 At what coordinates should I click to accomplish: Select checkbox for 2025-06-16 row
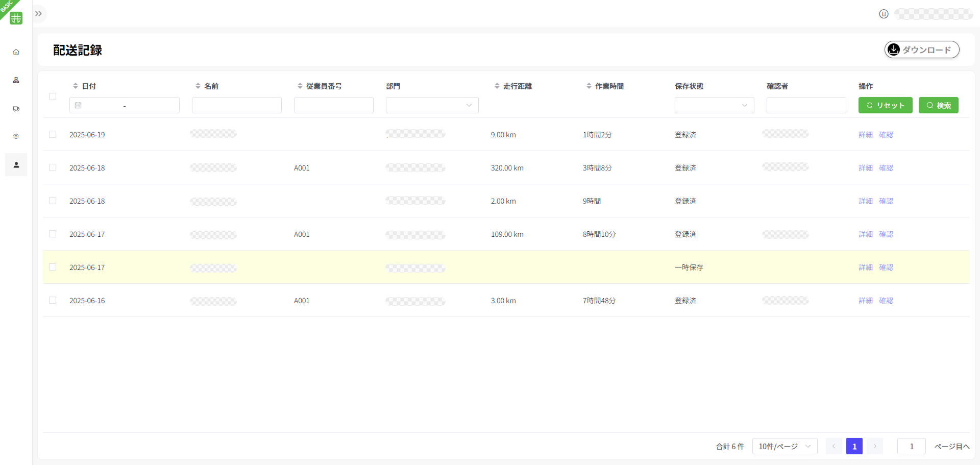click(53, 300)
